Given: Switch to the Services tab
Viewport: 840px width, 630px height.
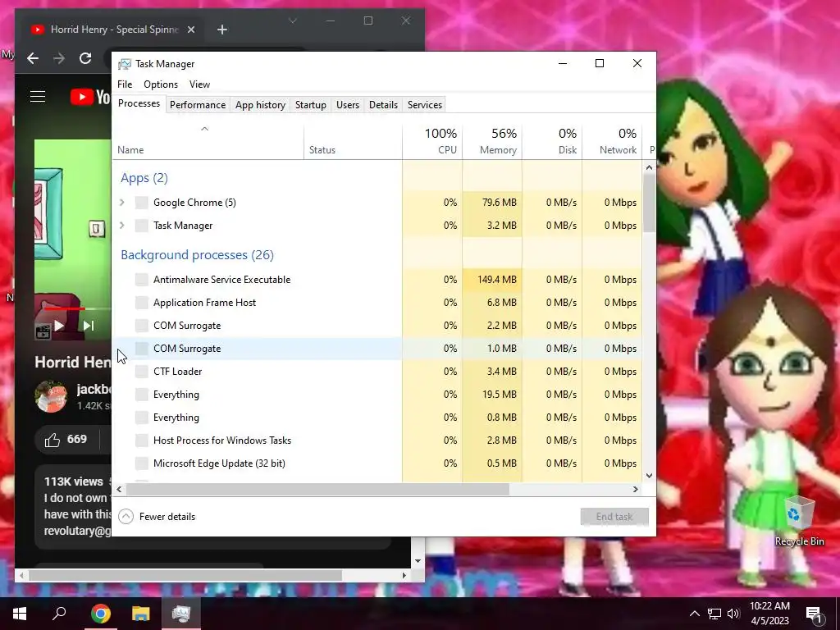Looking at the screenshot, I should coord(425,105).
